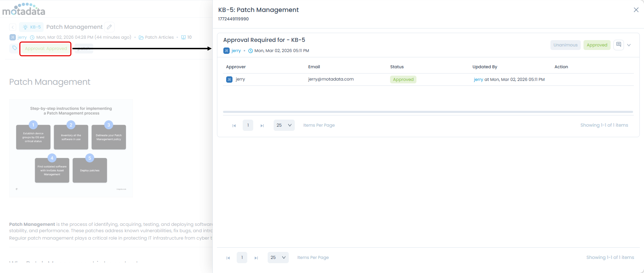644x273 pixels.
Task: Click the Motadata logo
Action: click(x=24, y=9)
